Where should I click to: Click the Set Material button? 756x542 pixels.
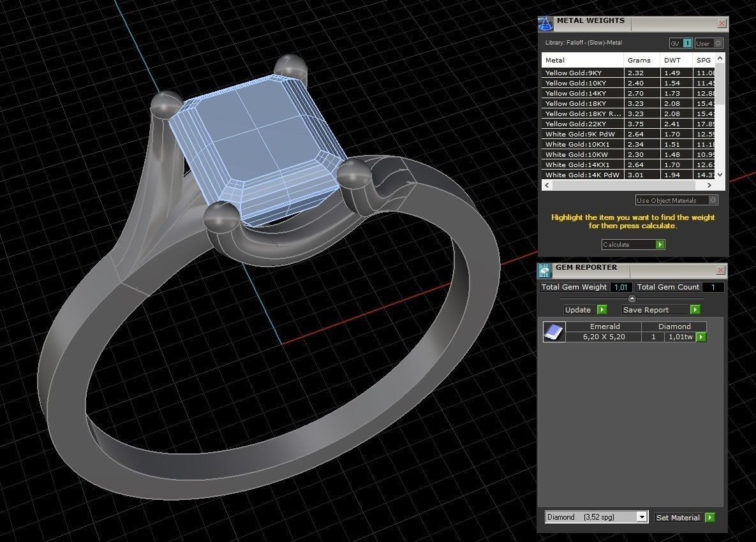685,517
